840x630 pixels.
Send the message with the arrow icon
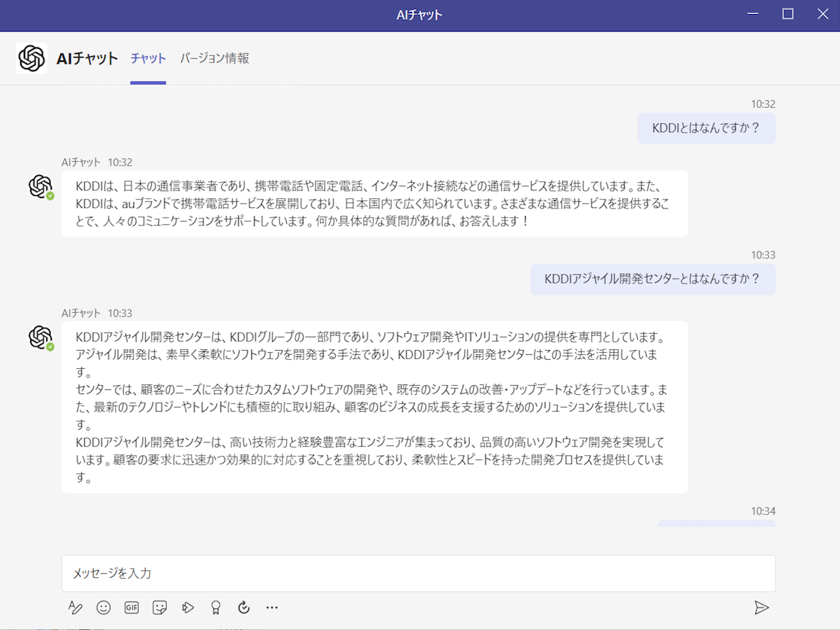pos(762,608)
